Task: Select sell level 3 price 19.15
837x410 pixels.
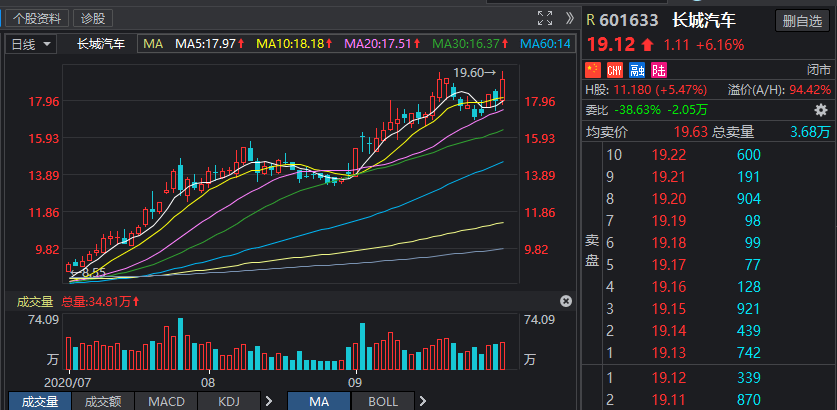Action: 669,309
